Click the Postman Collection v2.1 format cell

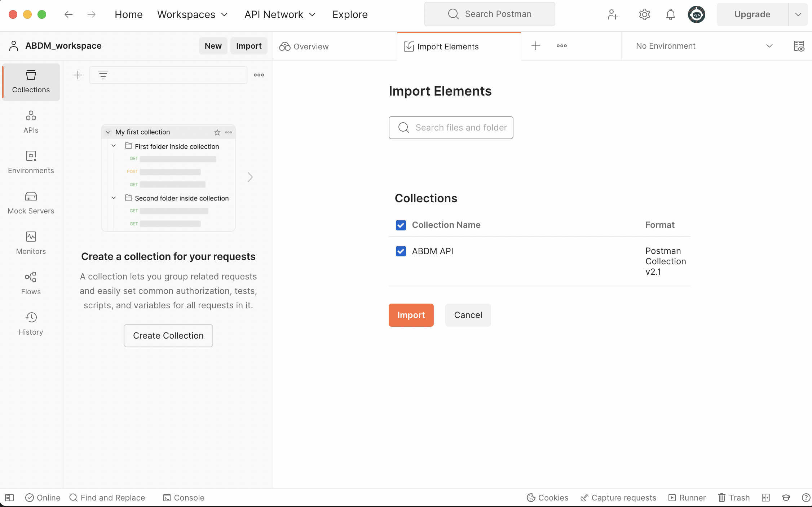[666, 261]
